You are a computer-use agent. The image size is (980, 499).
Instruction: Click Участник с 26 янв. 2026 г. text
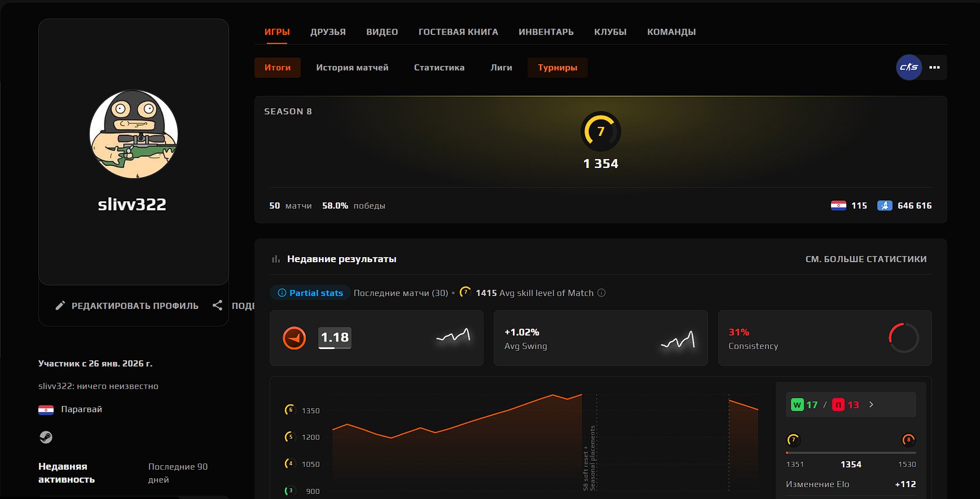tap(95, 364)
